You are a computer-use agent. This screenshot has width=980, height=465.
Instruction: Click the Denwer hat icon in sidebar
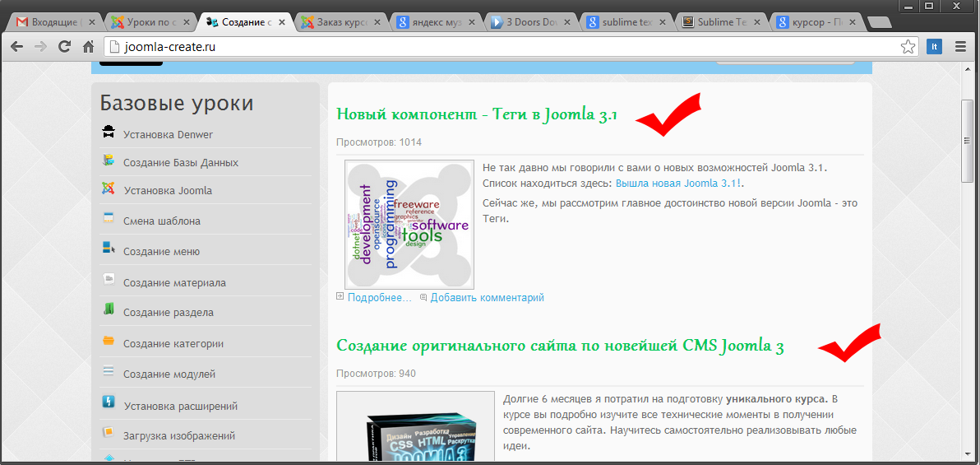tap(109, 133)
